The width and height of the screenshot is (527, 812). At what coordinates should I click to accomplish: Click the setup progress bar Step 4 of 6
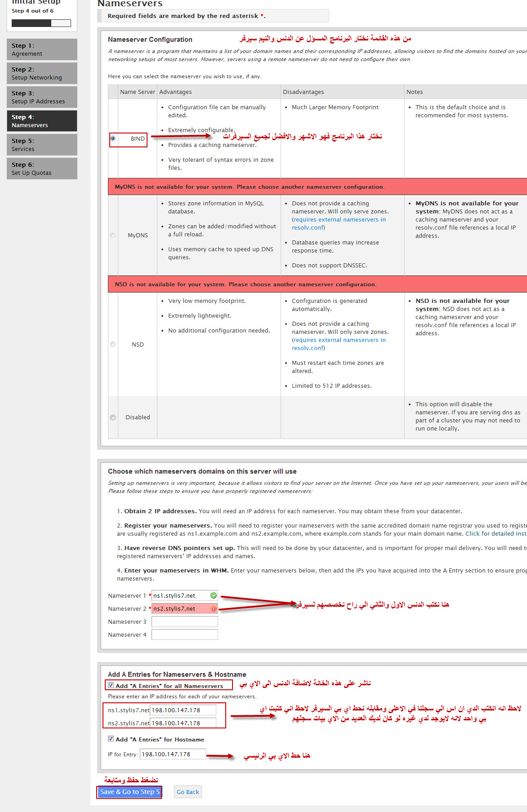pyautogui.click(x=41, y=23)
